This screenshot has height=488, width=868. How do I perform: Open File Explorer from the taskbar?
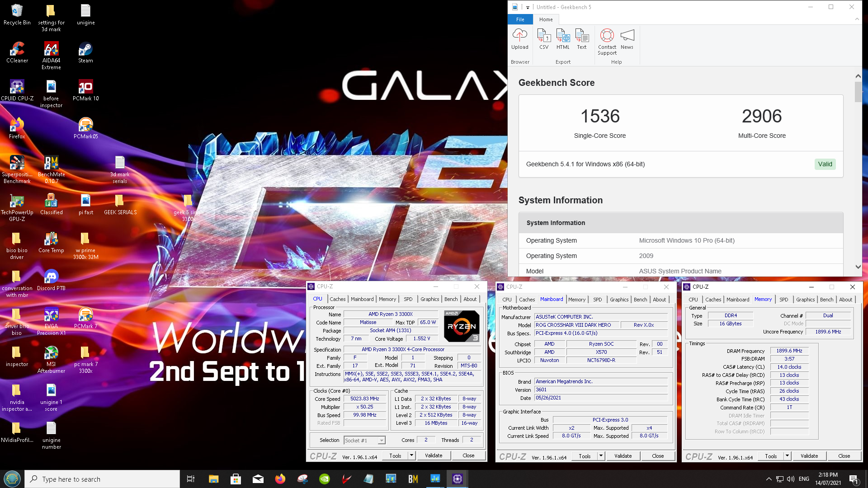(x=213, y=479)
